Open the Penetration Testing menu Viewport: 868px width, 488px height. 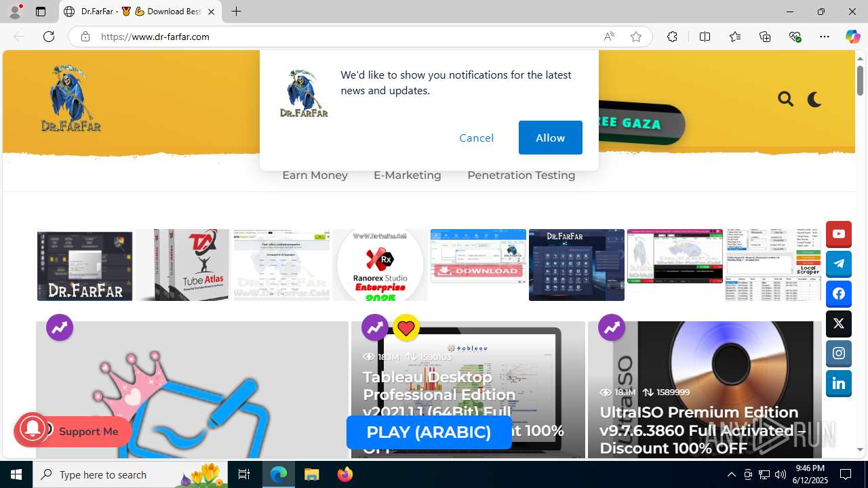(521, 175)
